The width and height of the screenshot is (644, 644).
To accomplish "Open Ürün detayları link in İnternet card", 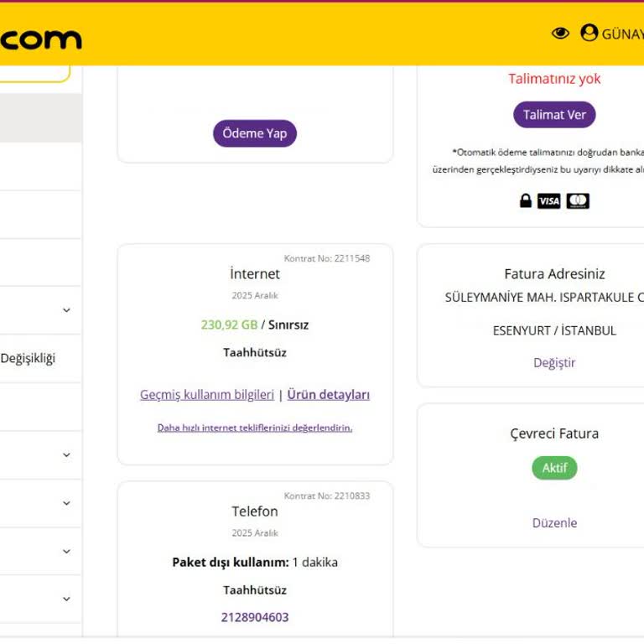I will tap(328, 394).
